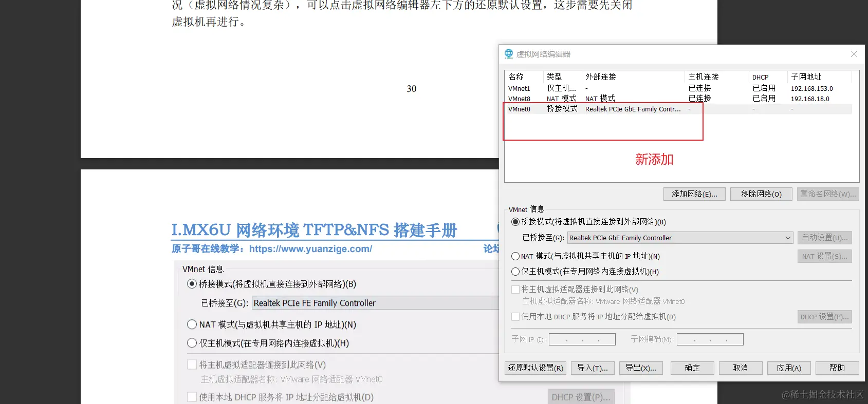Click DHCP 设置(P)... button in the dialog
Screen dimensions: 868x404
point(825,317)
